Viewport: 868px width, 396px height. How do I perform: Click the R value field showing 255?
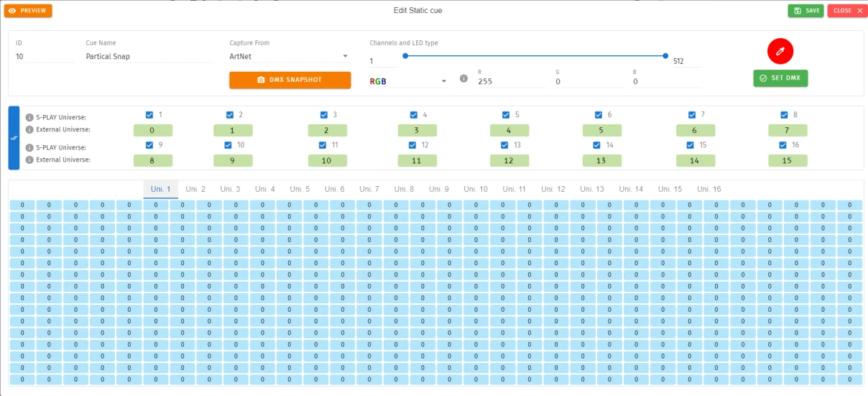tap(512, 82)
